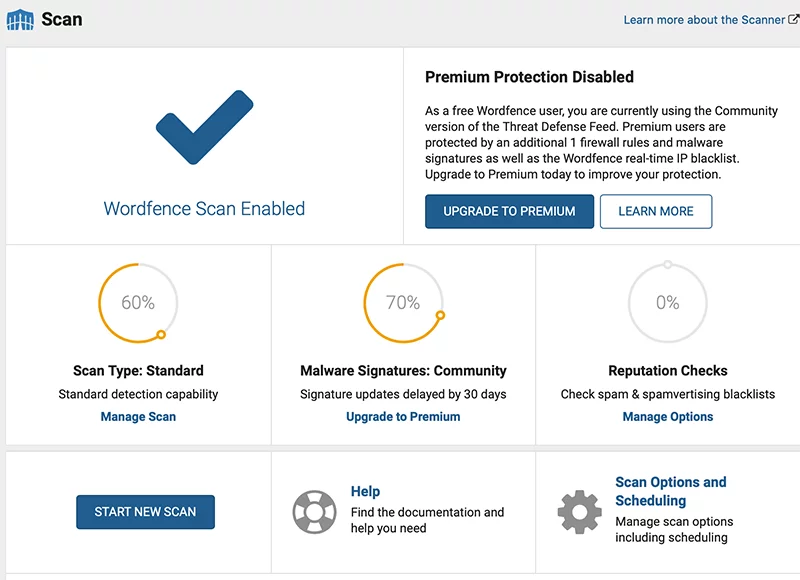800x580 pixels.
Task: Start a new Wordfence scan
Action: click(x=145, y=512)
